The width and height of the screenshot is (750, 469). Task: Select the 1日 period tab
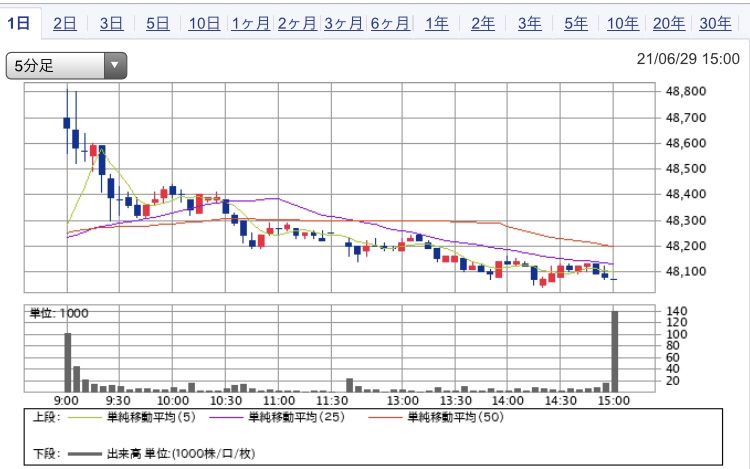tap(19, 23)
